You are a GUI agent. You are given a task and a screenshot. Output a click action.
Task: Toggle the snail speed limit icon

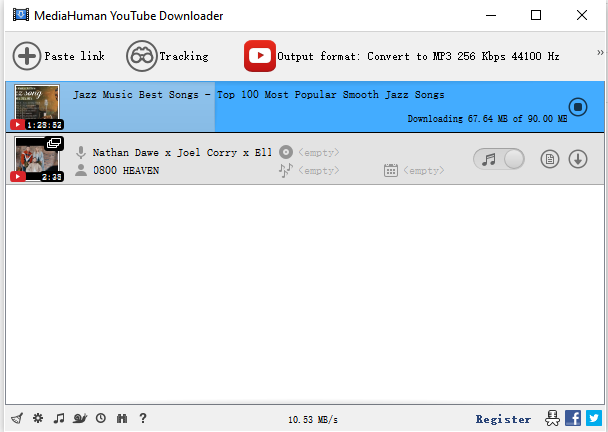(x=80, y=418)
